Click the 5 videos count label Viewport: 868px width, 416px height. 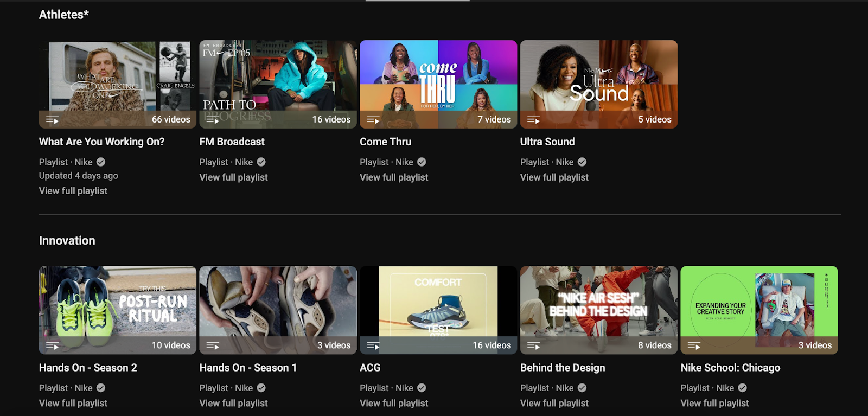[655, 119]
